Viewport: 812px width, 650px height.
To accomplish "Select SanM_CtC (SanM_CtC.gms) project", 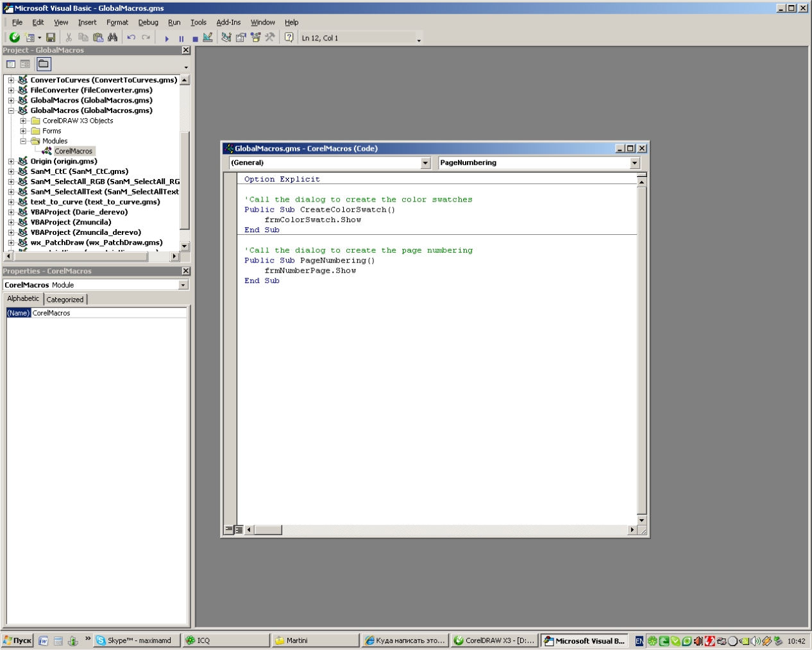I will [x=80, y=171].
